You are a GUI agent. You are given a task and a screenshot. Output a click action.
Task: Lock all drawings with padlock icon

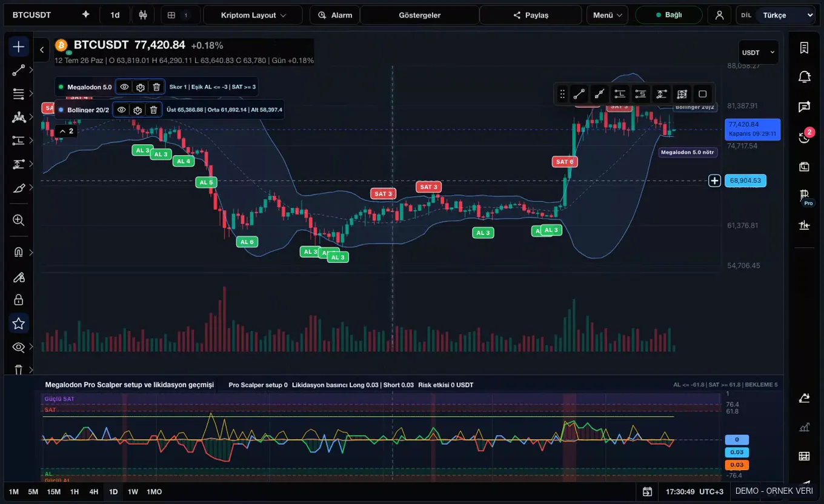point(19,300)
